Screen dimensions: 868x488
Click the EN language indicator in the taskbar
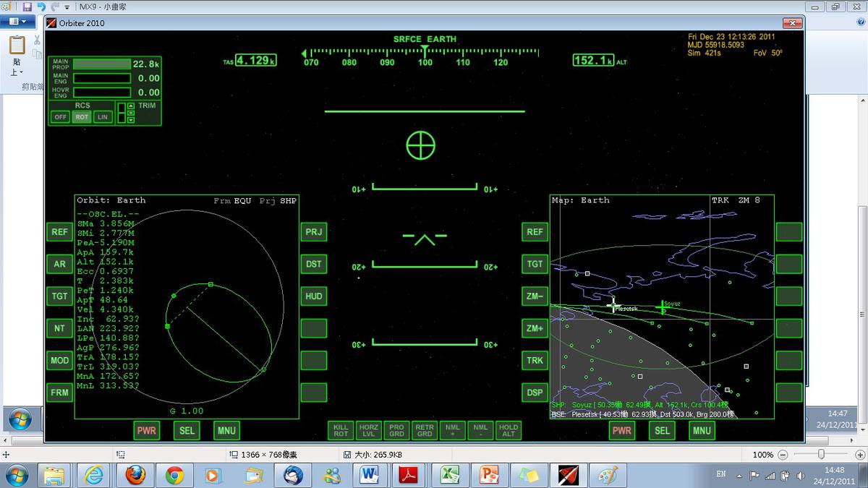pyautogui.click(x=721, y=474)
